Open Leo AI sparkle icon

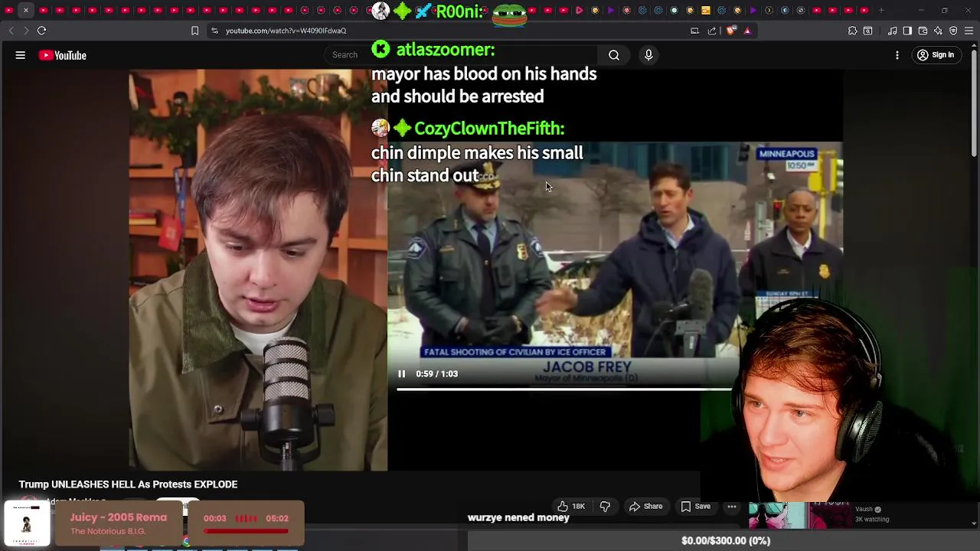click(938, 31)
